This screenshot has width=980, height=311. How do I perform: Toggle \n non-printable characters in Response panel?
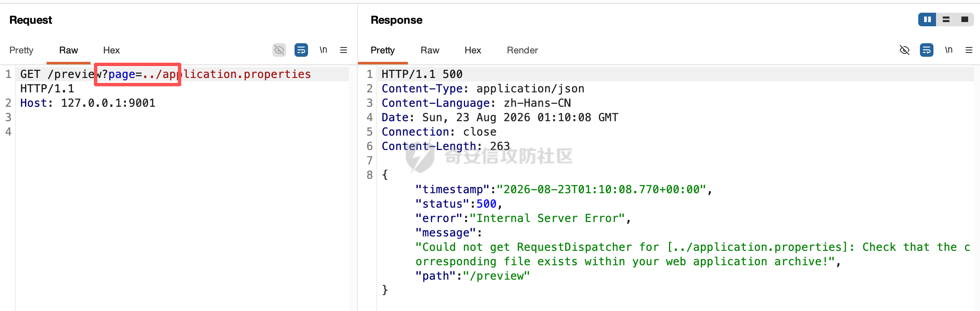(x=949, y=50)
